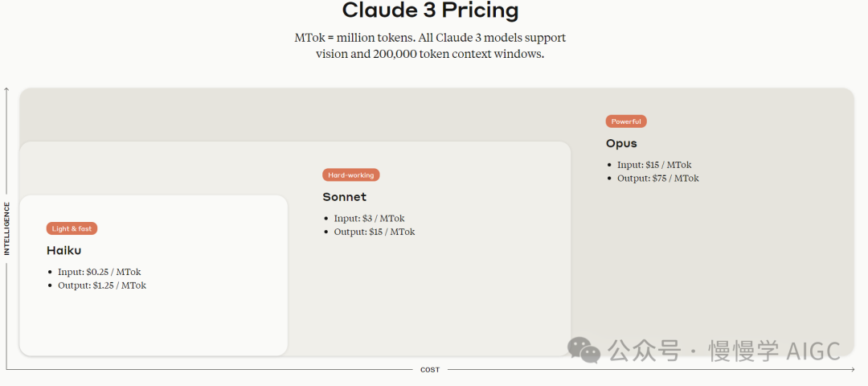
Task: Click the "Light & fast" orange badge
Action: 72,228
